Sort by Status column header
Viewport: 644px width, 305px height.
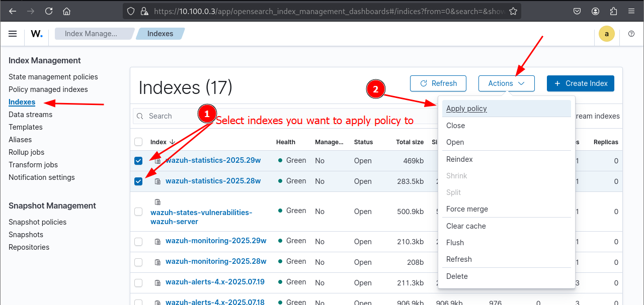point(363,142)
